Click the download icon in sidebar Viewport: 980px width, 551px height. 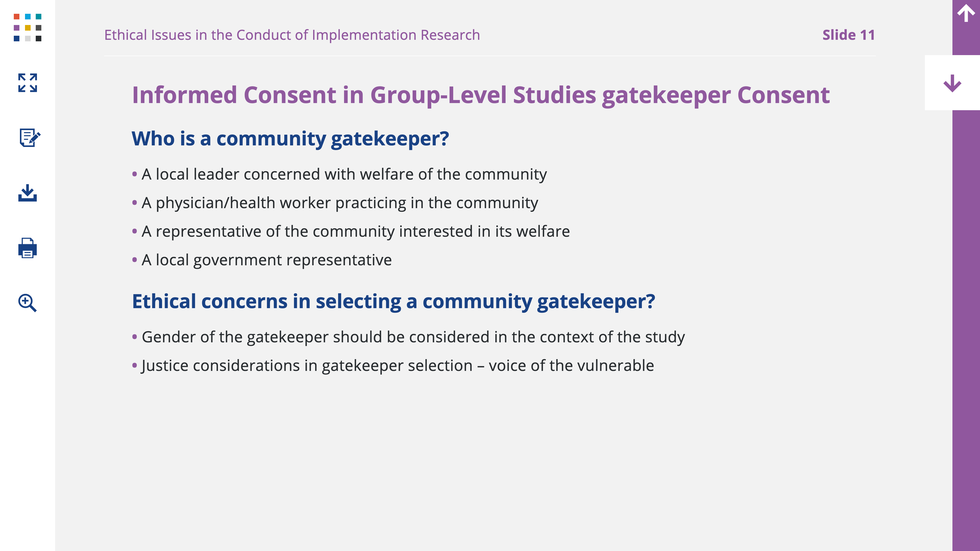(x=27, y=193)
